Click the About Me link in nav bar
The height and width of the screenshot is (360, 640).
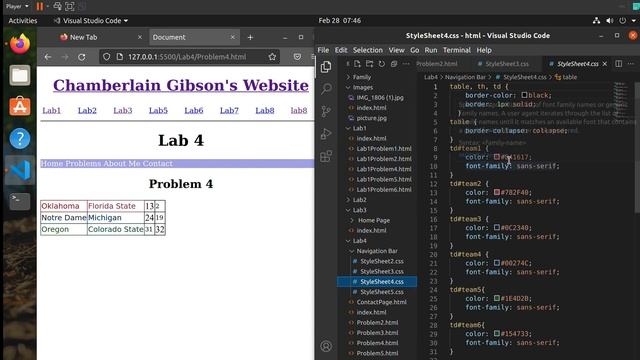click(122, 163)
